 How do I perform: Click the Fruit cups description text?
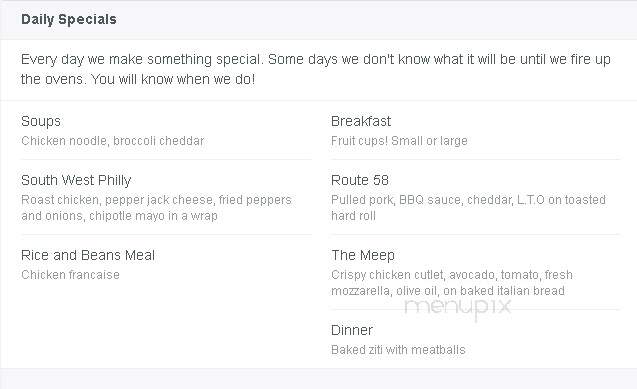[399, 140]
